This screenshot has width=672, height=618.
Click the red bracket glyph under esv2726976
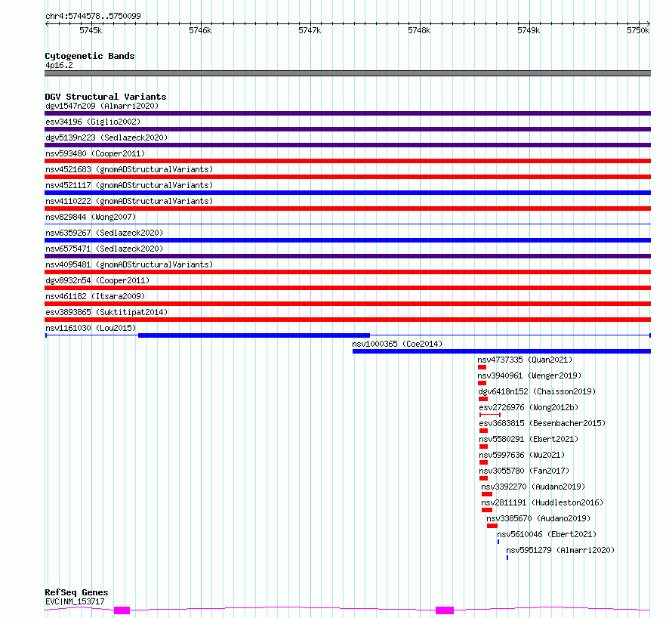[x=490, y=415]
